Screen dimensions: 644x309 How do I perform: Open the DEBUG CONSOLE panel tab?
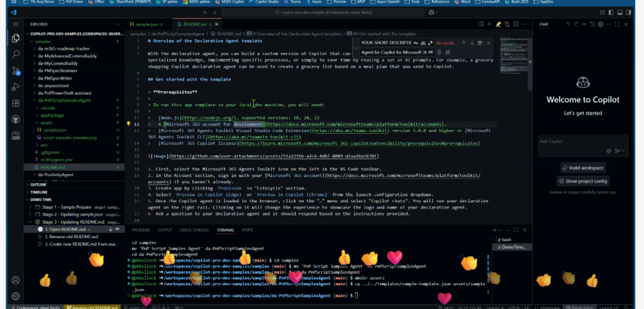[194, 230]
